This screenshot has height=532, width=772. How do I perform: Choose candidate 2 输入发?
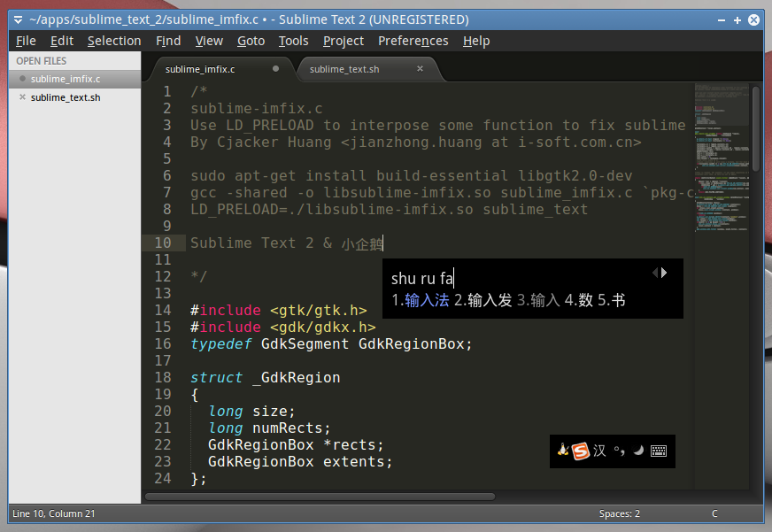pyautogui.click(x=483, y=300)
